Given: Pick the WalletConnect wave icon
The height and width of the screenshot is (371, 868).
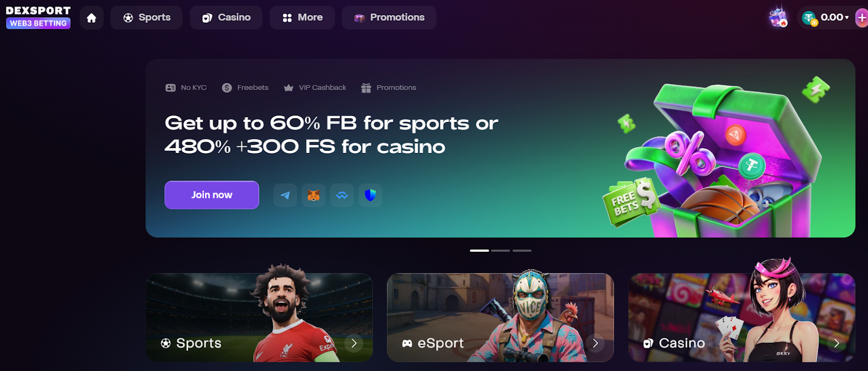Looking at the screenshot, I should (342, 195).
